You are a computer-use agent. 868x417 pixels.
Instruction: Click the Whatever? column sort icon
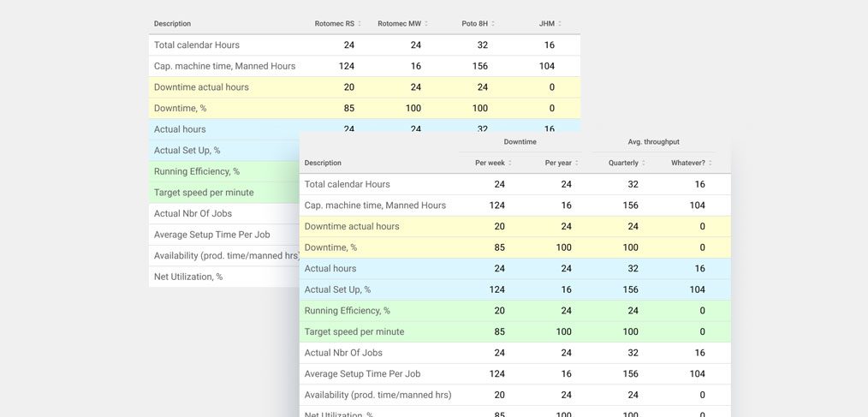point(710,163)
